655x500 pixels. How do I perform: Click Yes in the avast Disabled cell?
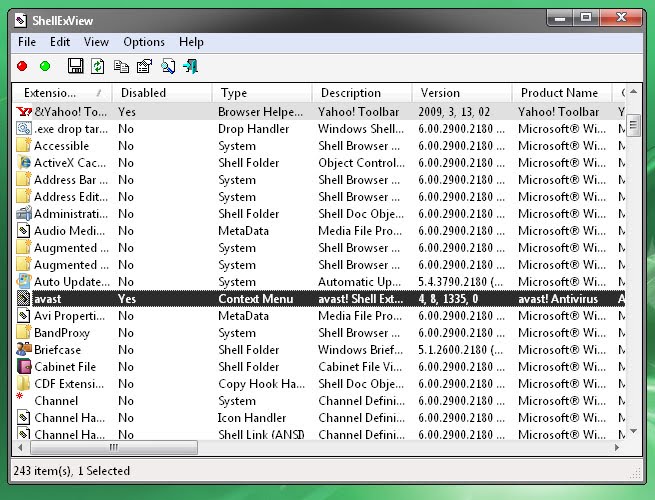(127, 299)
